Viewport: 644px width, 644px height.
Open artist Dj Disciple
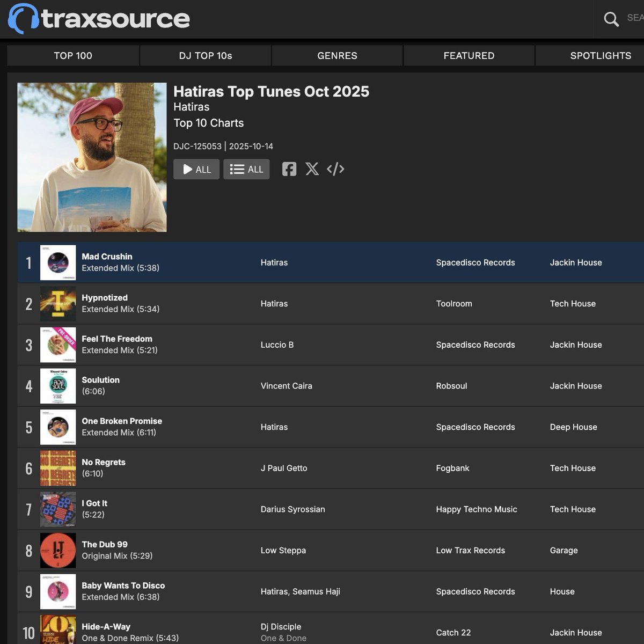click(x=281, y=627)
